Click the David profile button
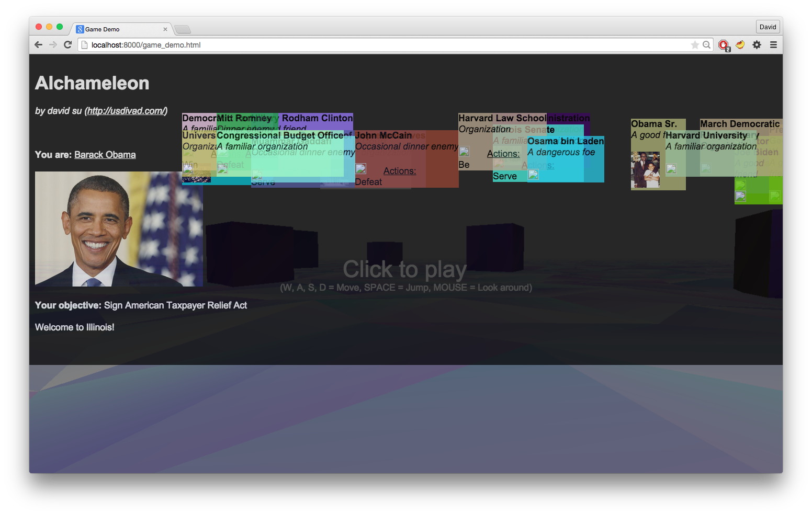 coord(768,27)
